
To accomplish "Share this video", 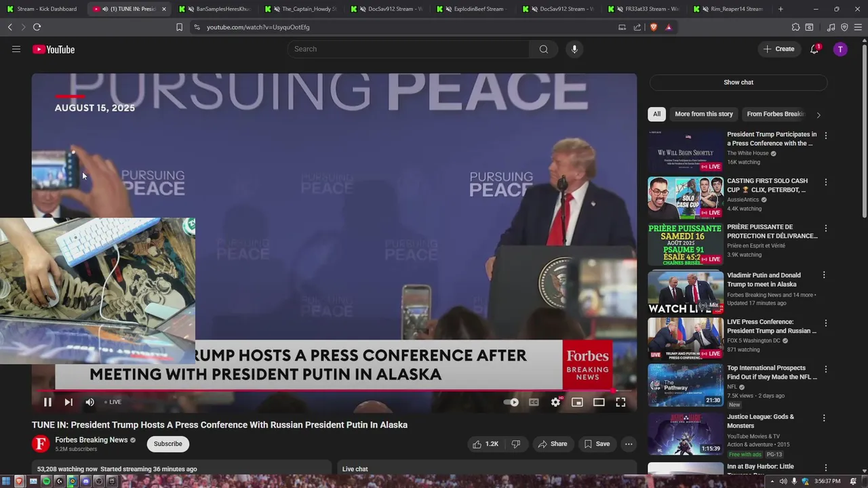I will point(552,444).
